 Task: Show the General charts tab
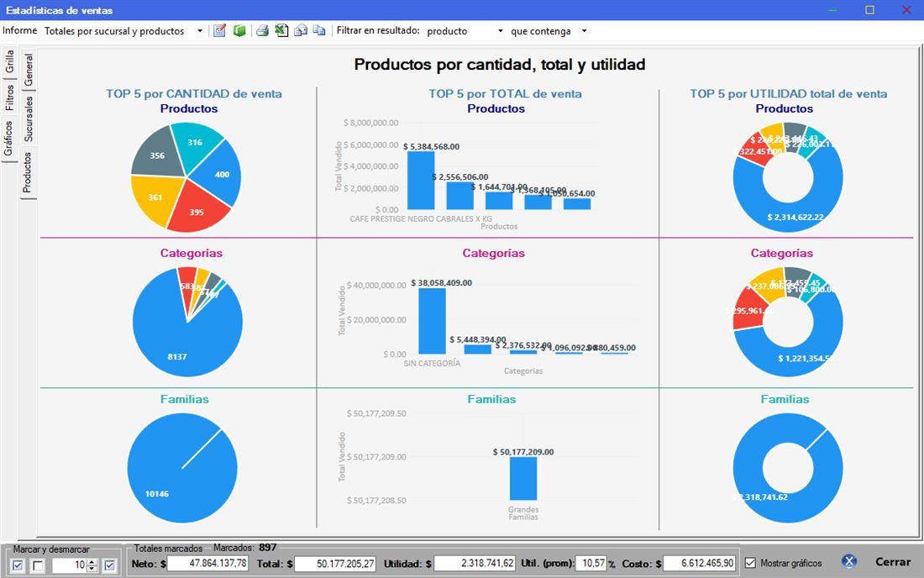pos(29,70)
